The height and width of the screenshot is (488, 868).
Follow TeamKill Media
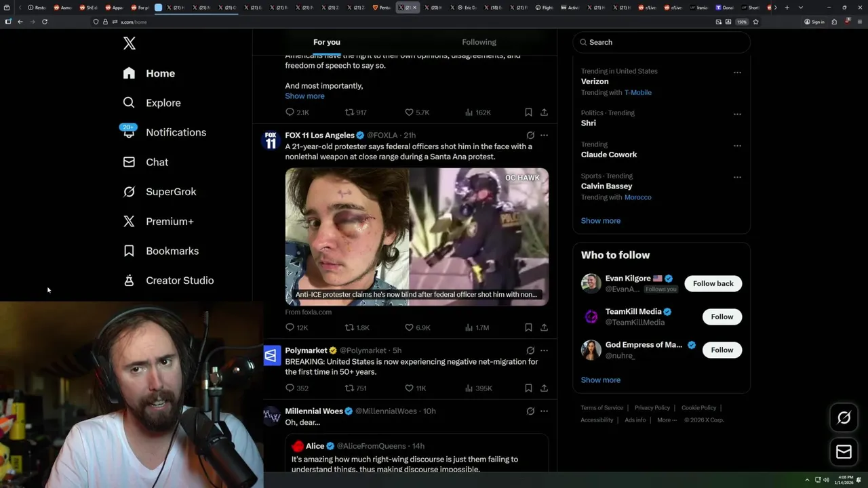722,317
